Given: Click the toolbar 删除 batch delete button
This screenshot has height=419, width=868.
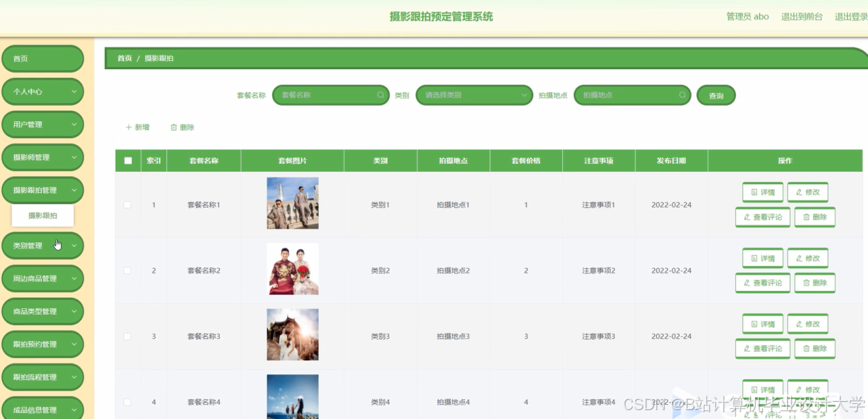Looking at the screenshot, I should click(x=183, y=127).
